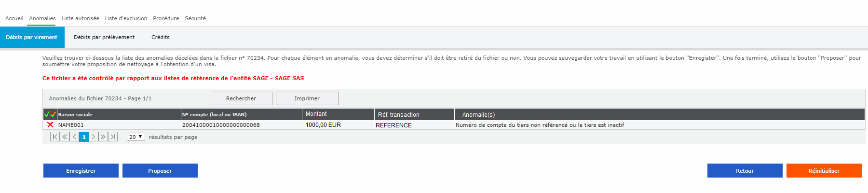Image resolution: width=868 pixels, height=193 pixels.
Task: Toggle the red cross on NAME001 row
Action: [x=50, y=125]
